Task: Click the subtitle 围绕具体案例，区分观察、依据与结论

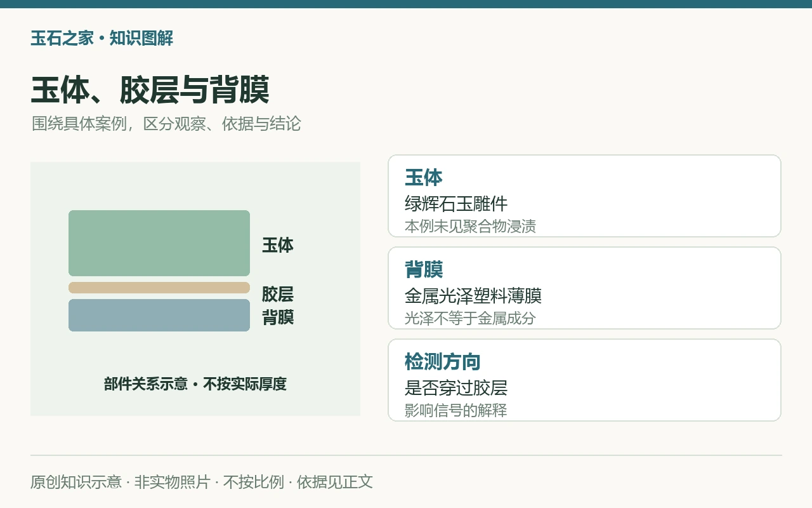Action: (x=166, y=124)
